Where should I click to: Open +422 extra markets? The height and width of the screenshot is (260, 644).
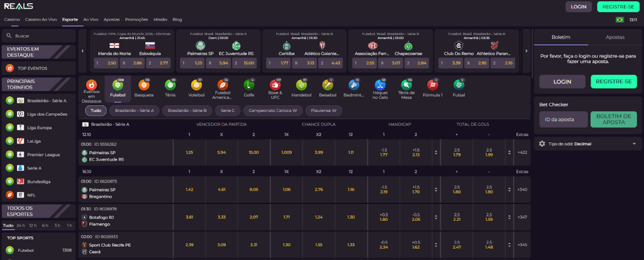[x=523, y=152]
